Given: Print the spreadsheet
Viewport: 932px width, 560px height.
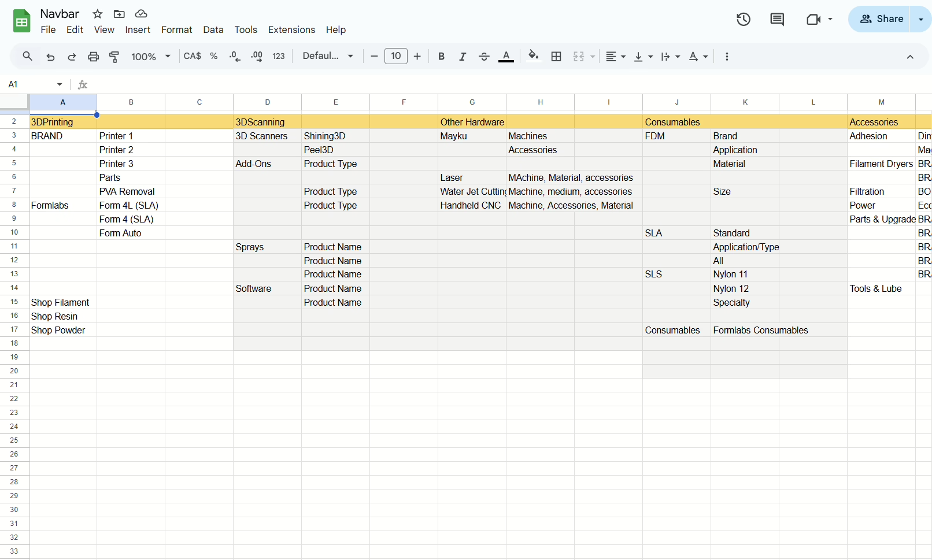Looking at the screenshot, I should [93, 57].
